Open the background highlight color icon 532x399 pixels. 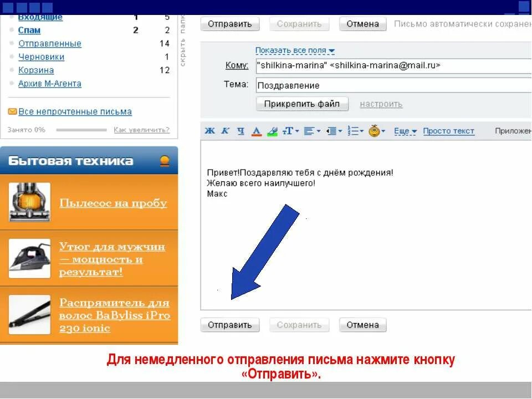273,131
